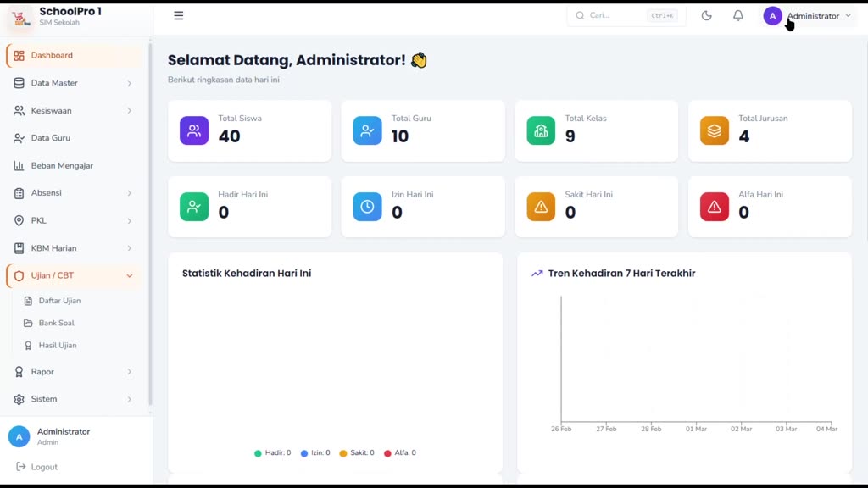Viewport: 868px width, 488px height.
Task: Focus the Cari search field
Action: 626,15
